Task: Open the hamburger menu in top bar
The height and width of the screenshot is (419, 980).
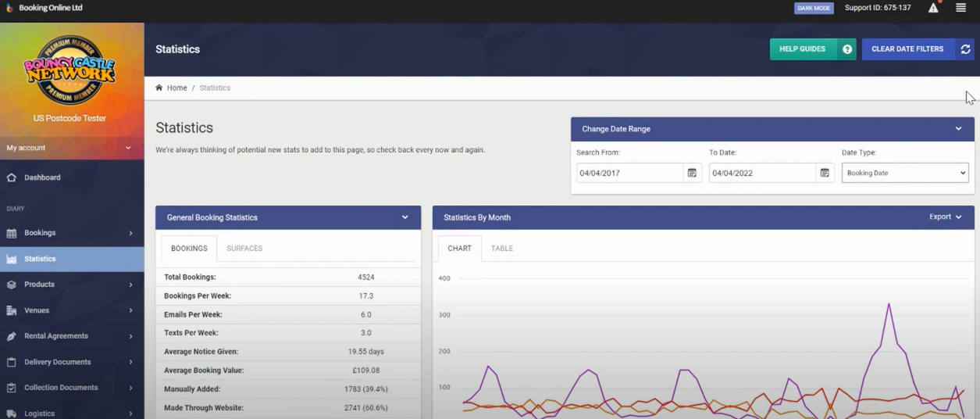Action: [x=961, y=8]
